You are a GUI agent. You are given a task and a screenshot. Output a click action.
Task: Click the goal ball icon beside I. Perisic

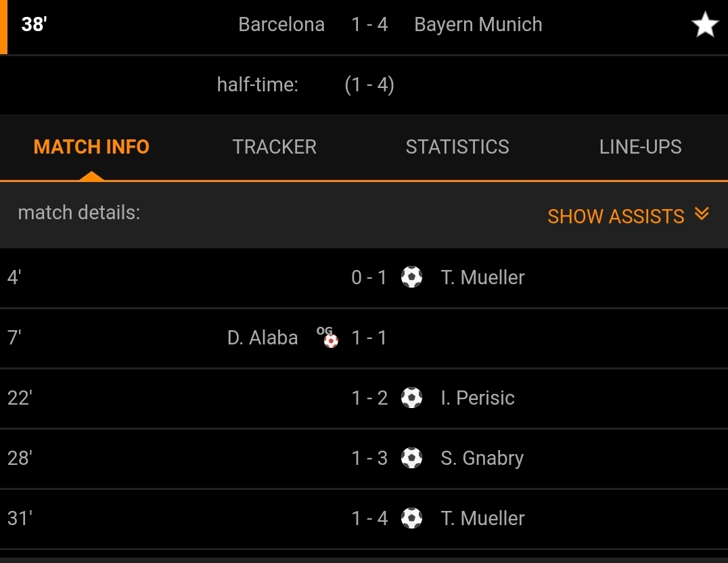pos(411,398)
